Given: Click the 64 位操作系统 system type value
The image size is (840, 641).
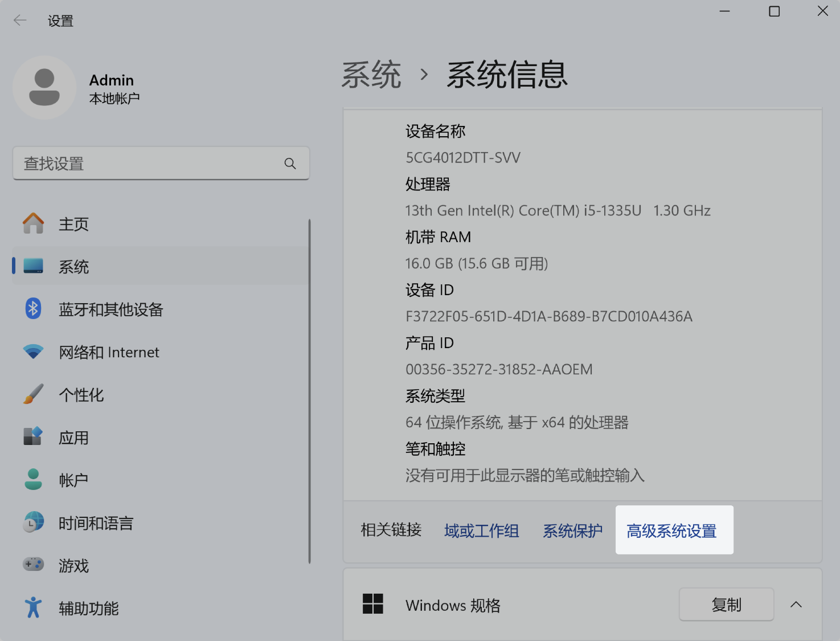Looking at the screenshot, I should tap(517, 422).
